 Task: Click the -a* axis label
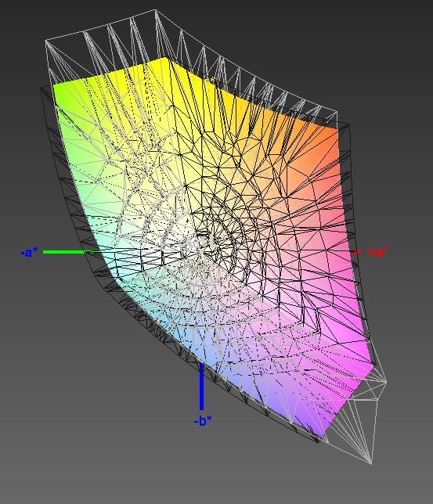(29, 252)
